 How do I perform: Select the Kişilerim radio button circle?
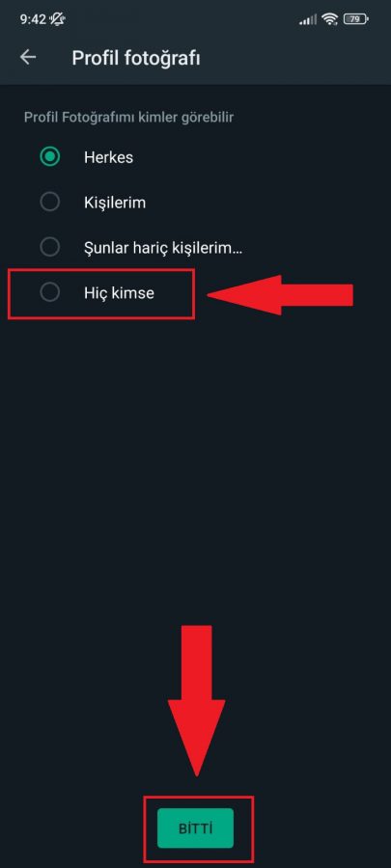[50, 203]
